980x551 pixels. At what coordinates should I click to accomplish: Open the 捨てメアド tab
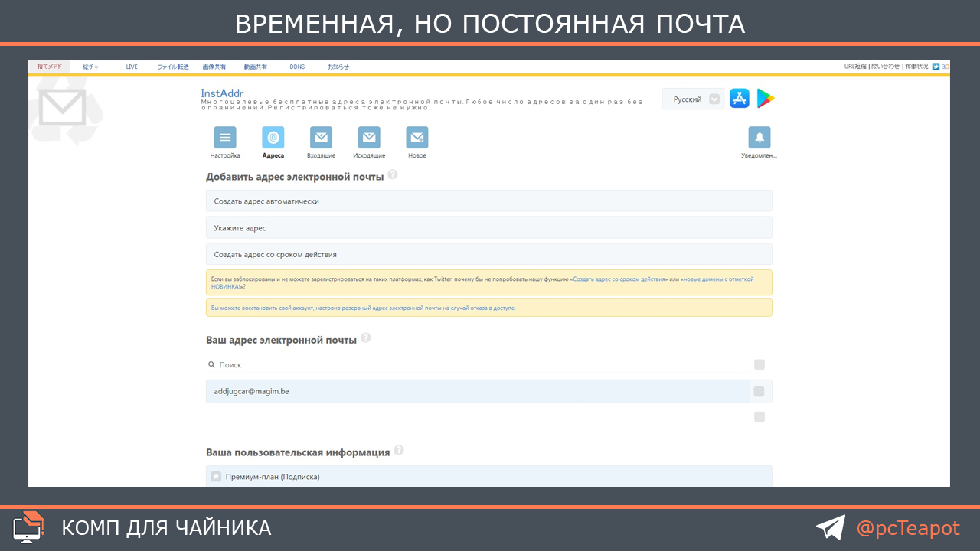(49, 67)
